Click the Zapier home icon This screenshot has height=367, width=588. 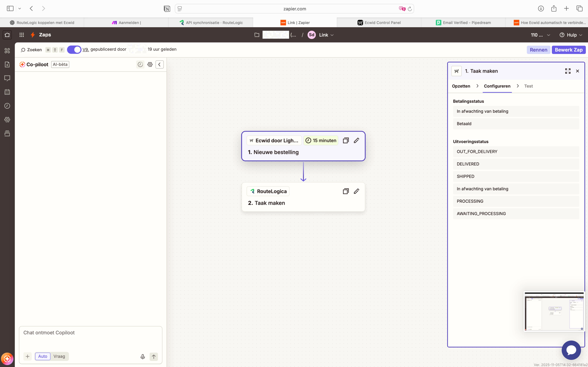(7, 35)
